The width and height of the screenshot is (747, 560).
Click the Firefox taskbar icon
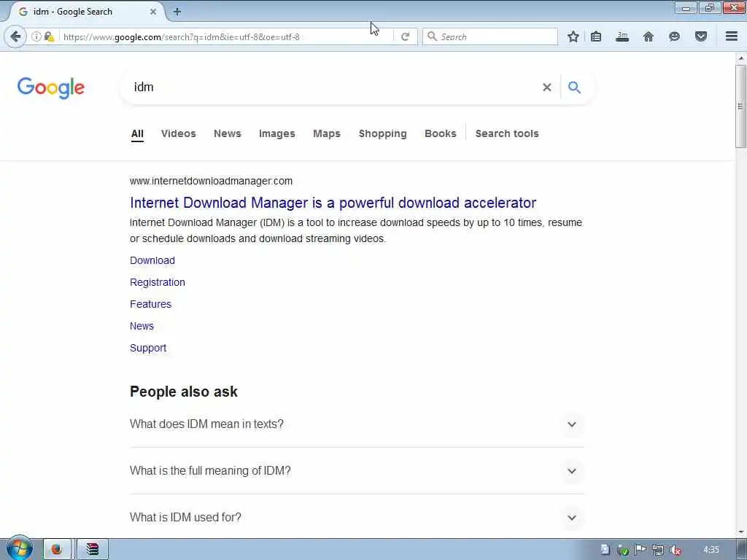(57, 550)
